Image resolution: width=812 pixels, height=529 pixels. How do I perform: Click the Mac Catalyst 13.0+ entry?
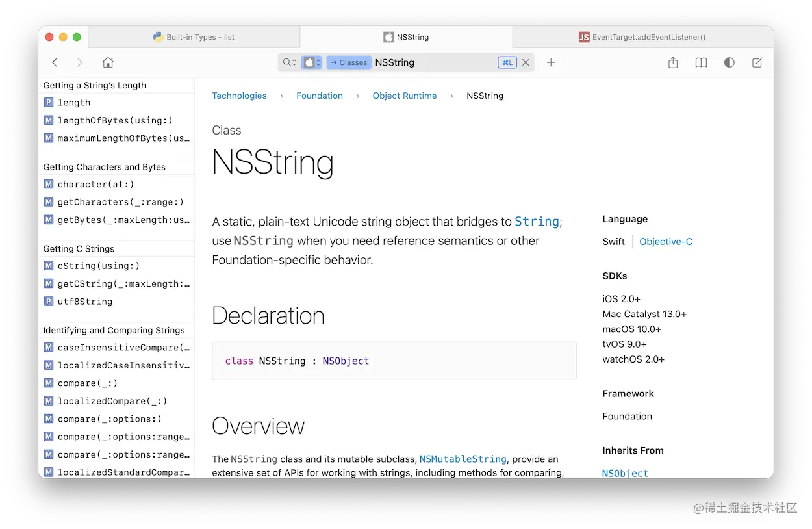click(x=644, y=314)
